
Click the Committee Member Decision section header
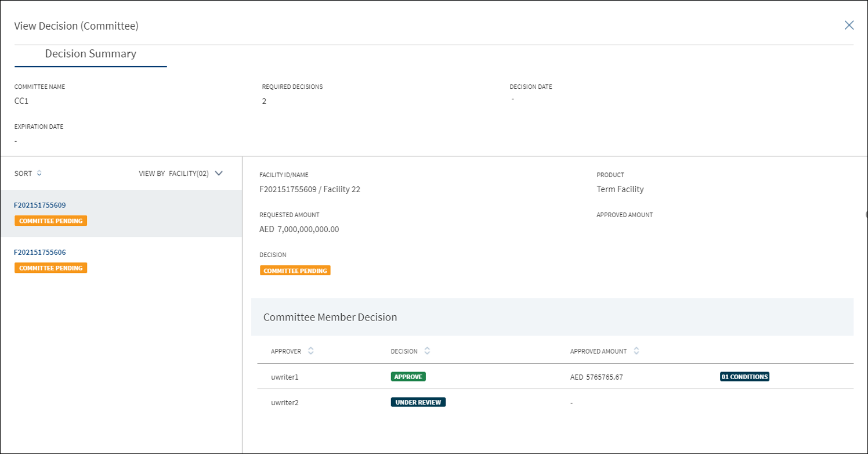pos(552,317)
